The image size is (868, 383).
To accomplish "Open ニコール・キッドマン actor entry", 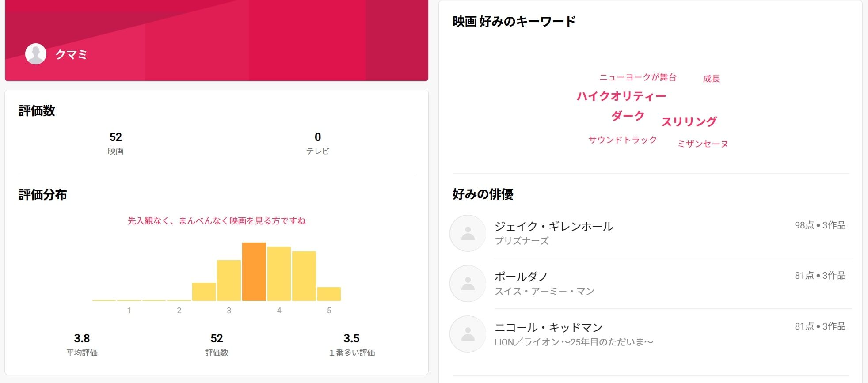I will (548, 328).
